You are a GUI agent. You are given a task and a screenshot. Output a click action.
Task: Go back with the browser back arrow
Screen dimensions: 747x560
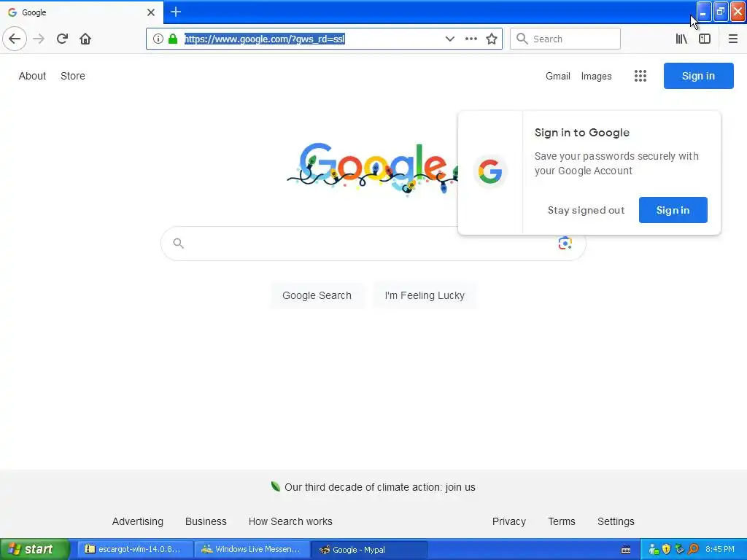point(15,39)
